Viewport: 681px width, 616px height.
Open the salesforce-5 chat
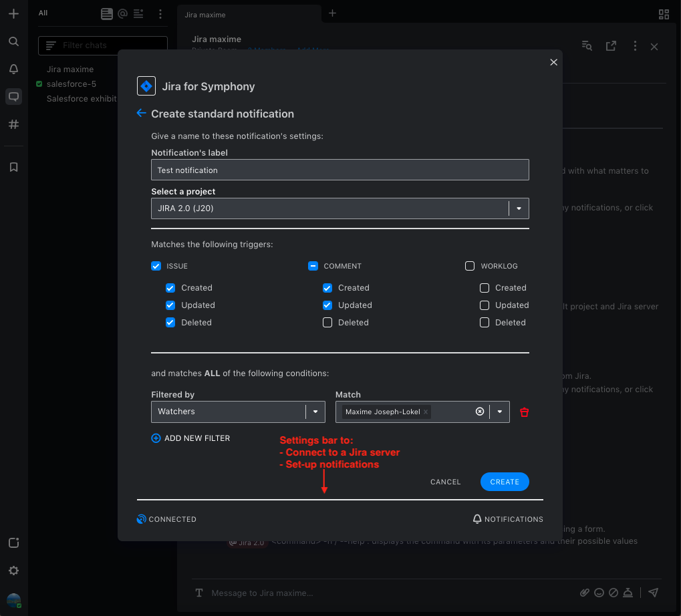click(x=72, y=84)
